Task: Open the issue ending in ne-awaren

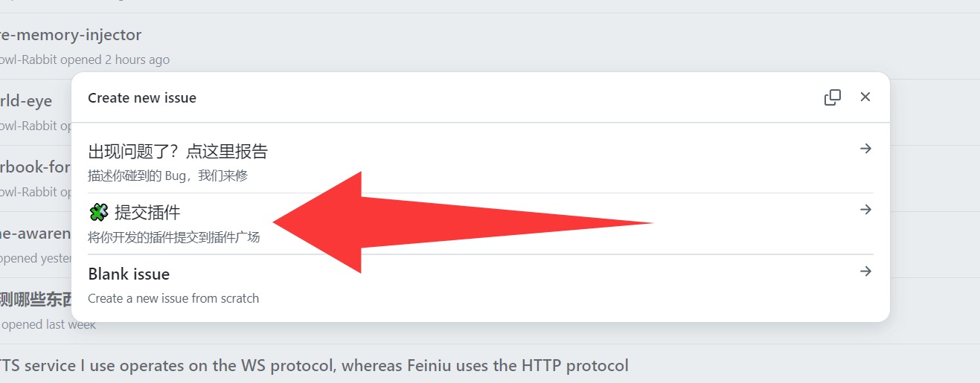Action: pos(35,233)
